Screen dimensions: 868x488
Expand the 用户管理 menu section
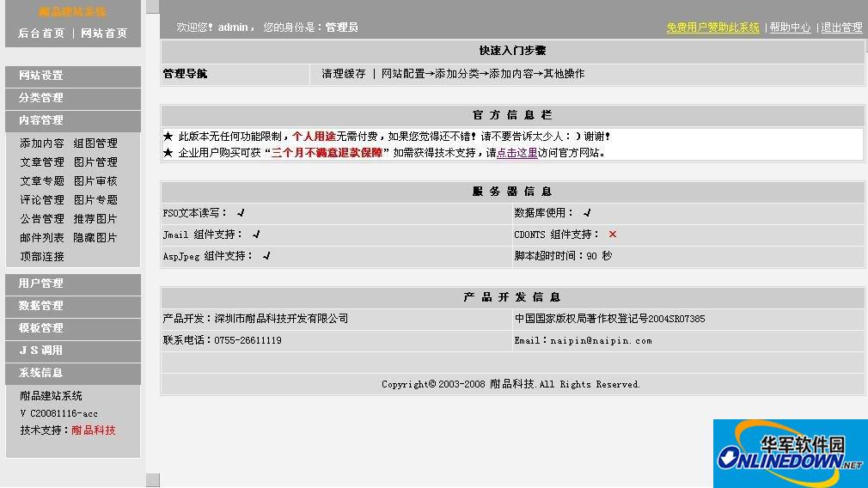(x=73, y=284)
